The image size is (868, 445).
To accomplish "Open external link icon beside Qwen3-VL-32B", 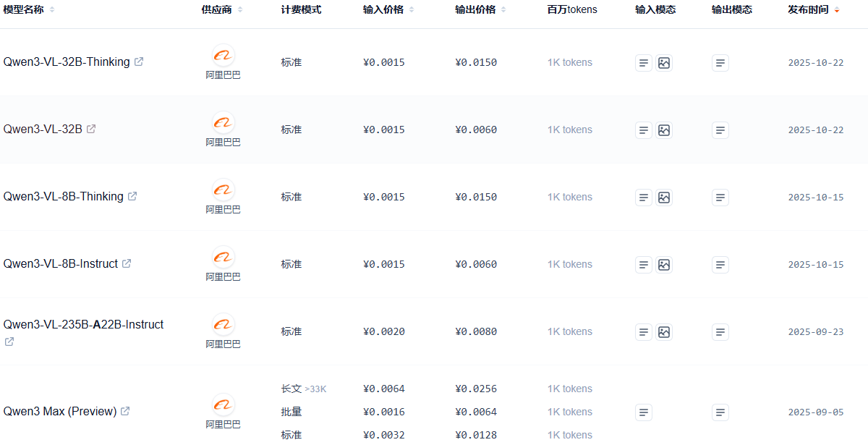I will point(91,129).
